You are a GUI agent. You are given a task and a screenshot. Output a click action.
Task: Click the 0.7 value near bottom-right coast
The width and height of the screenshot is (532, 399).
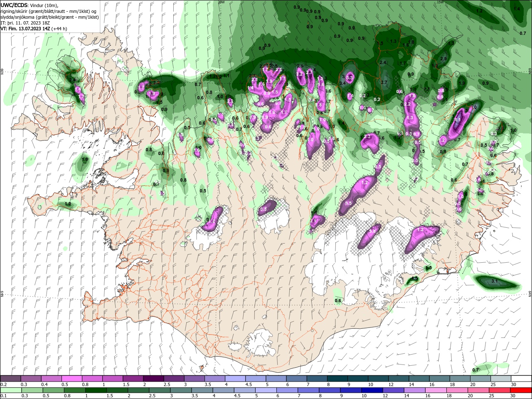point(475,370)
